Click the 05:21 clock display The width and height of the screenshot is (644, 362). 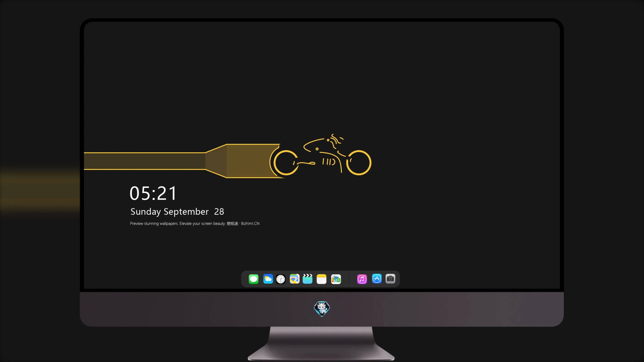(x=153, y=193)
